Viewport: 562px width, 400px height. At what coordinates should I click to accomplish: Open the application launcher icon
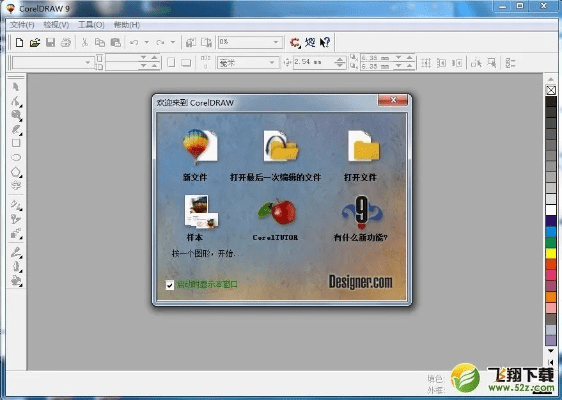(295, 43)
